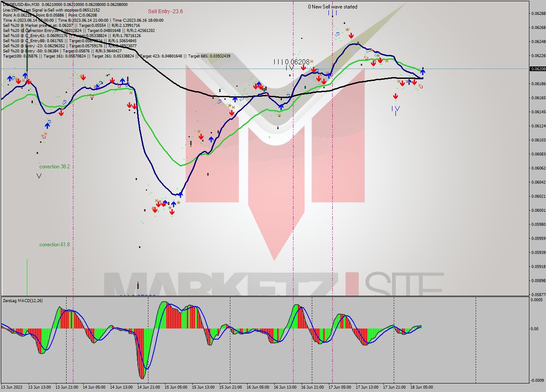Click the '18 Jun 05:00' time label
The image size is (546, 392).
tap(421, 387)
